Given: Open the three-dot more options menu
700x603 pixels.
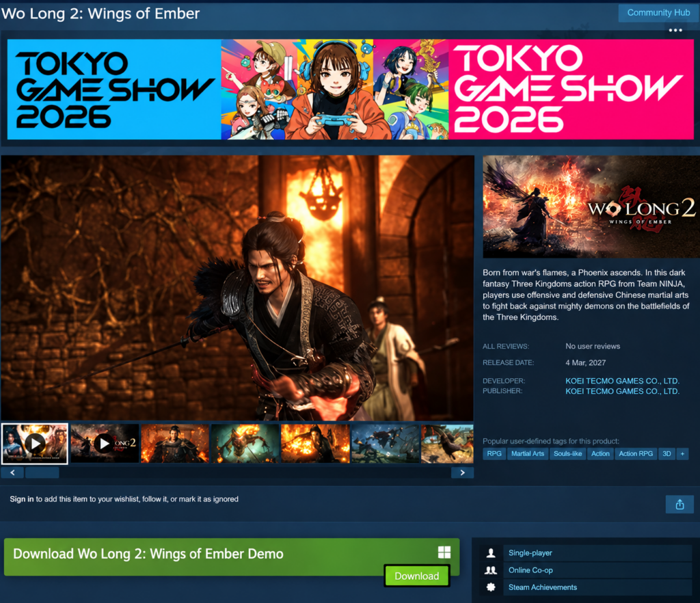Looking at the screenshot, I should [x=675, y=30].
